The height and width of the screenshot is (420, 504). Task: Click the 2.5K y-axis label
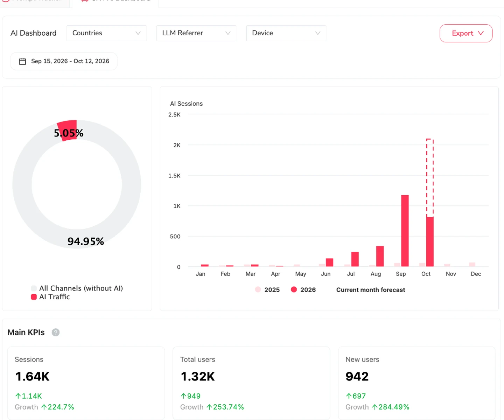click(174, 114)
